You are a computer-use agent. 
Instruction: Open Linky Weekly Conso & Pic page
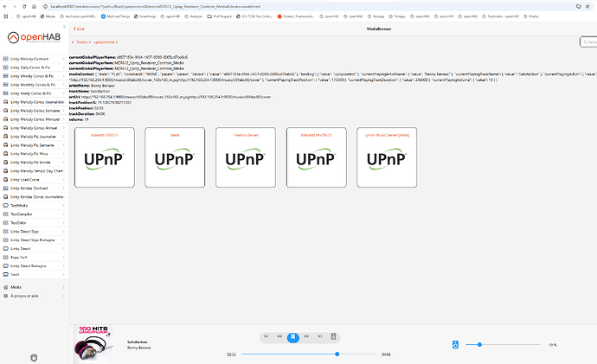click(35, 76)
